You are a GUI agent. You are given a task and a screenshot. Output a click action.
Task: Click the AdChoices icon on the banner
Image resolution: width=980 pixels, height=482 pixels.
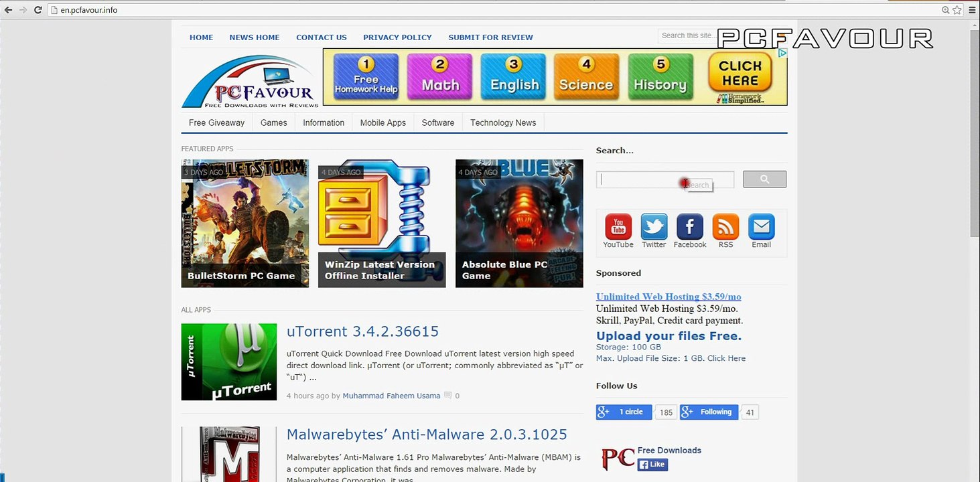pos(782,53)
